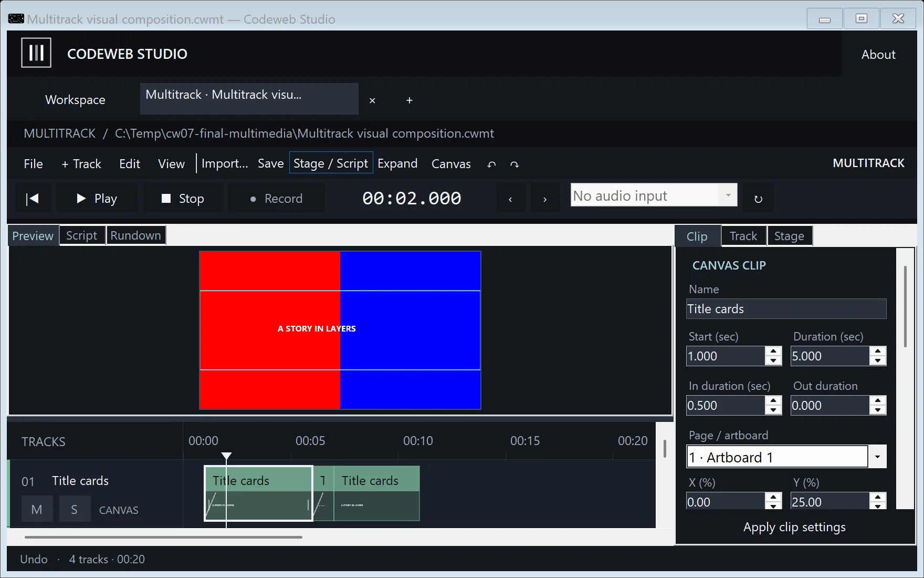Increase the Start (sec) value
The image size is (924, 578).
773,351
